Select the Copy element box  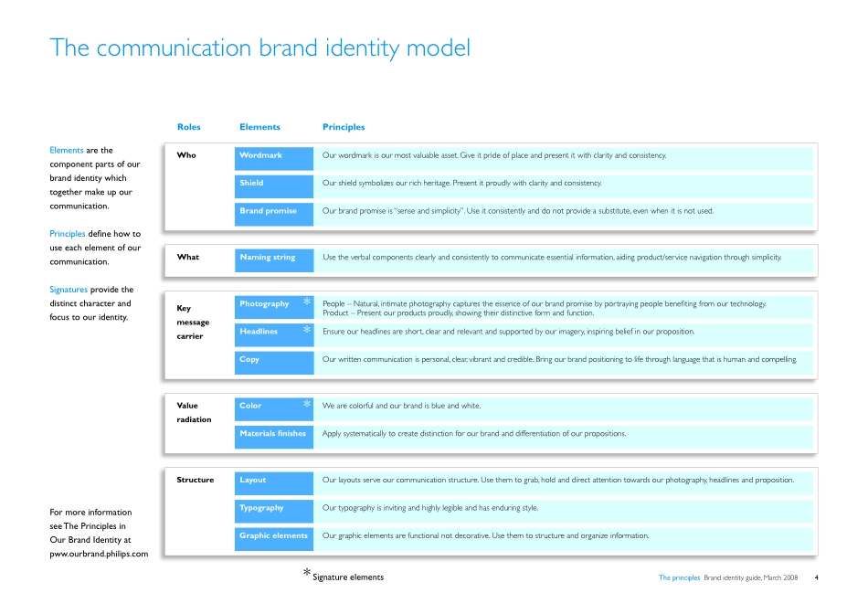[273, 360]
